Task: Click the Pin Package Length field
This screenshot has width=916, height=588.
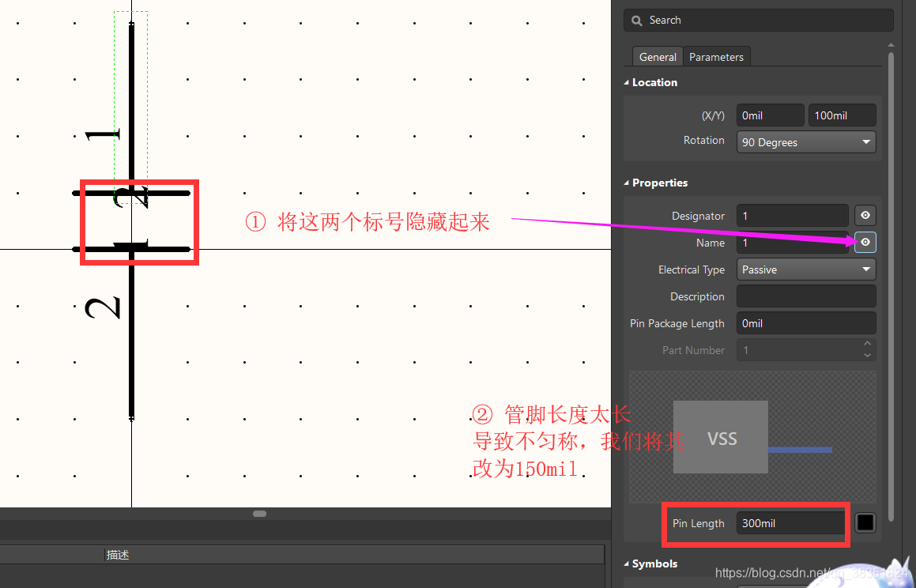Action: 805,323
